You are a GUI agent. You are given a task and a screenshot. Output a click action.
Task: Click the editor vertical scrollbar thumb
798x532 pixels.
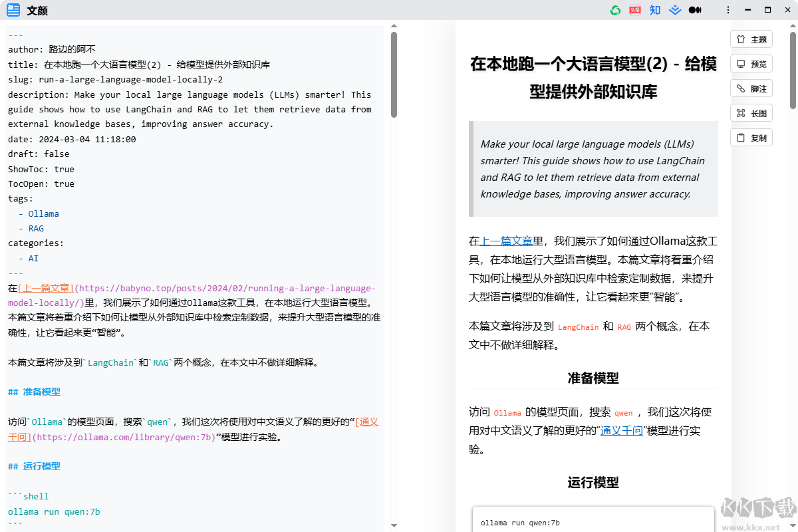tap(394, 74)
